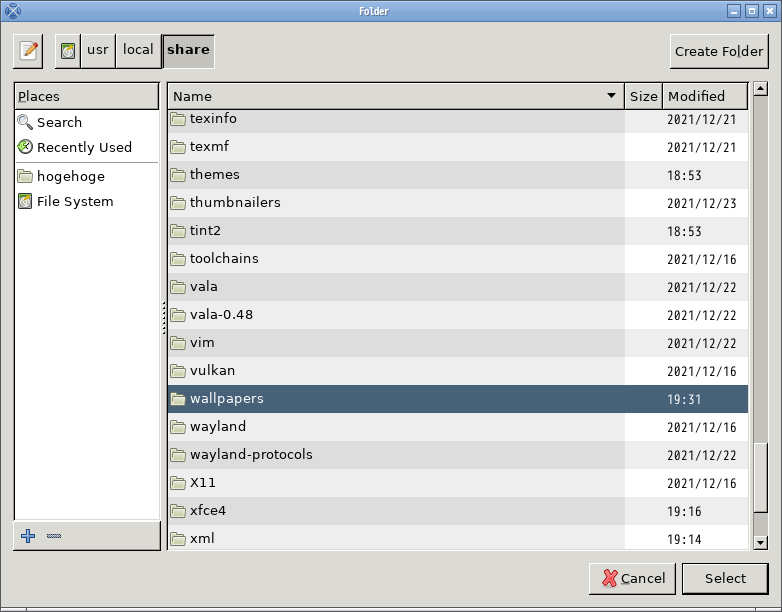Sort by Name using the column arrow
This screenshot has height=612, width=782.
tap(611, 95)
